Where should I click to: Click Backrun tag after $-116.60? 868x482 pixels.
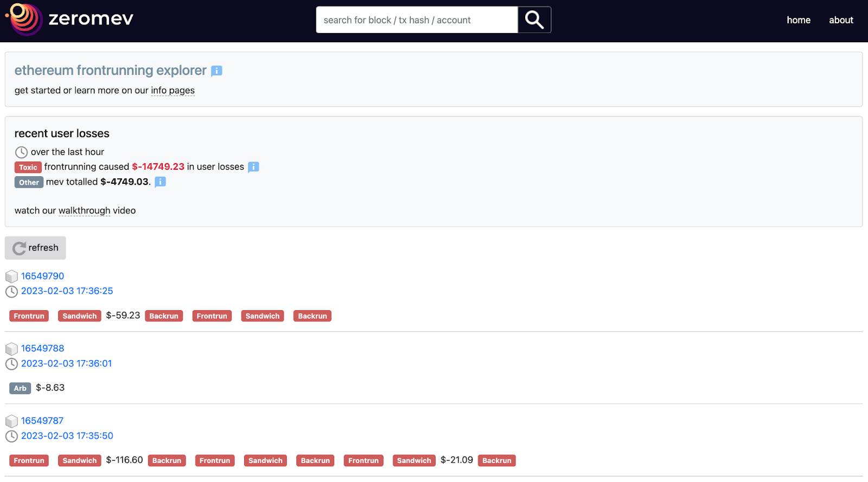click(x=167, y=460)
